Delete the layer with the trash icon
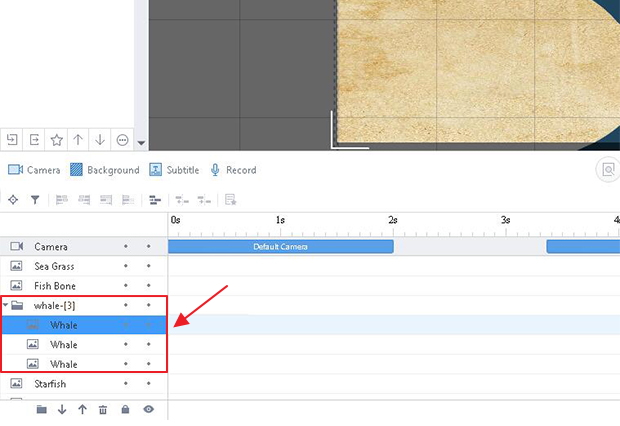This screenshot has height=426, width=620. (103, 409)
